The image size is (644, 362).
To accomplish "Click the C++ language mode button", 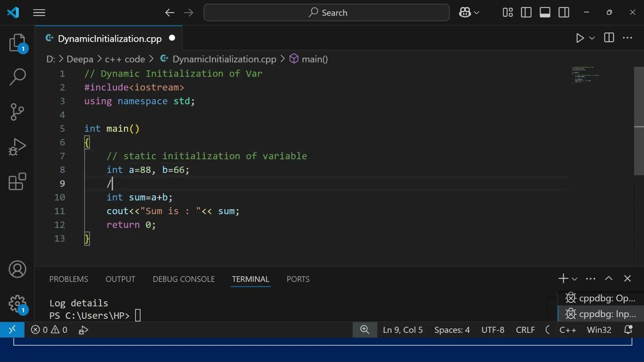I will click(x=568, y=330).
